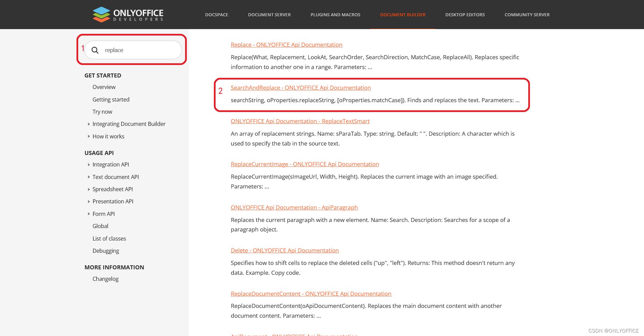
Task: Open the Delete - ONLYOFFICE Api Documentation link
Action: pos(285,250)
